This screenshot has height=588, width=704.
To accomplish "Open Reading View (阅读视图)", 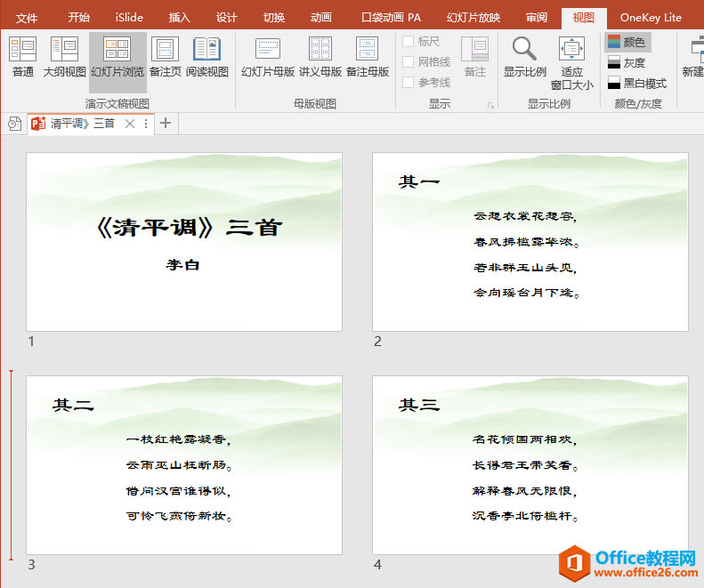I will (207, 57).
